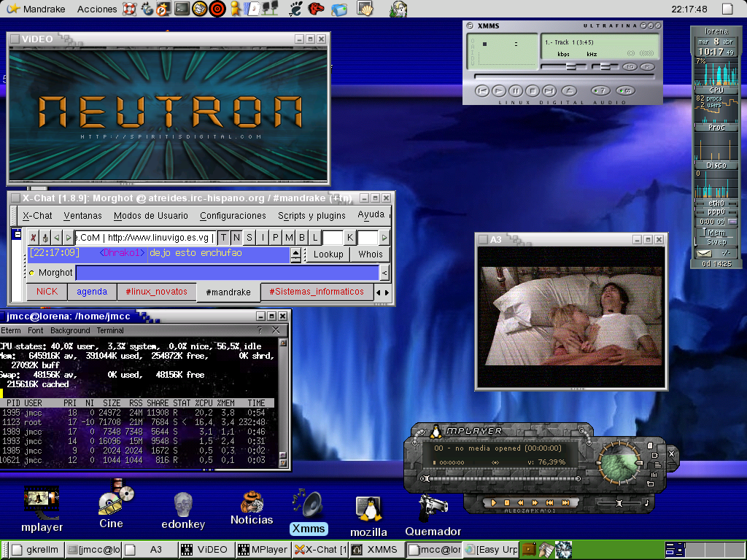
Task: Toggle channel mode K in X-Chat
Action: [350, 237]
